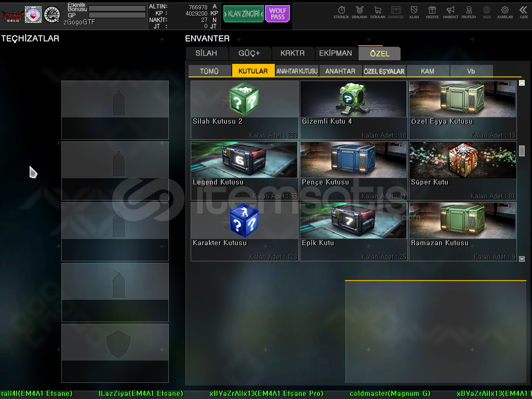Viewport: 532px width, 399px height.
Task: Click the inventory scrollbar up arrow
Action: (522, 83)
